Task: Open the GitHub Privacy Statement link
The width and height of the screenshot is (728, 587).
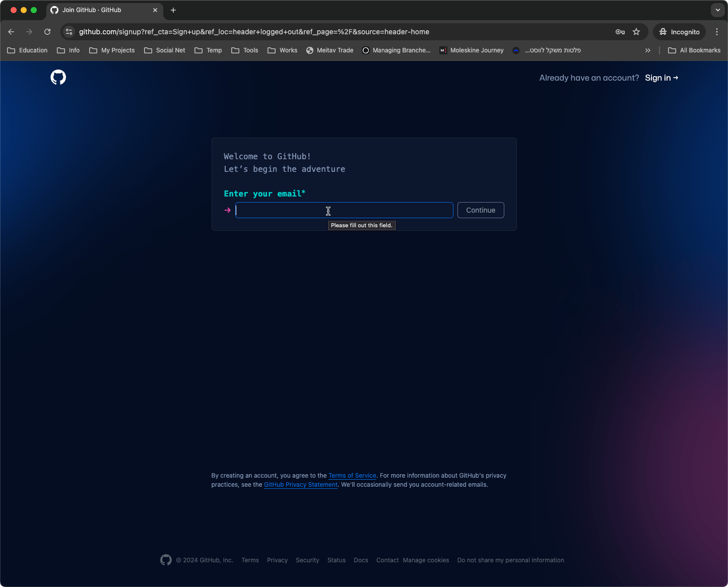Action: [x=301, y=485]
